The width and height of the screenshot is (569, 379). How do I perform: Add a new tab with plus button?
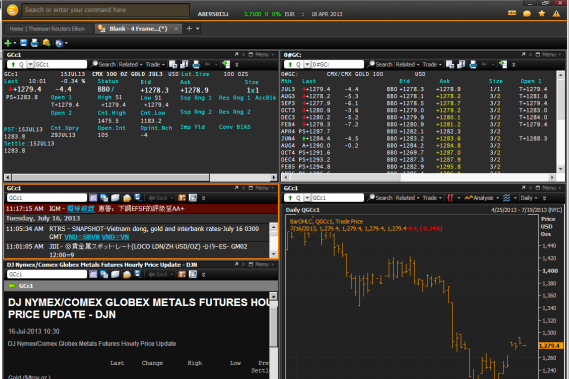coord(189,29)
